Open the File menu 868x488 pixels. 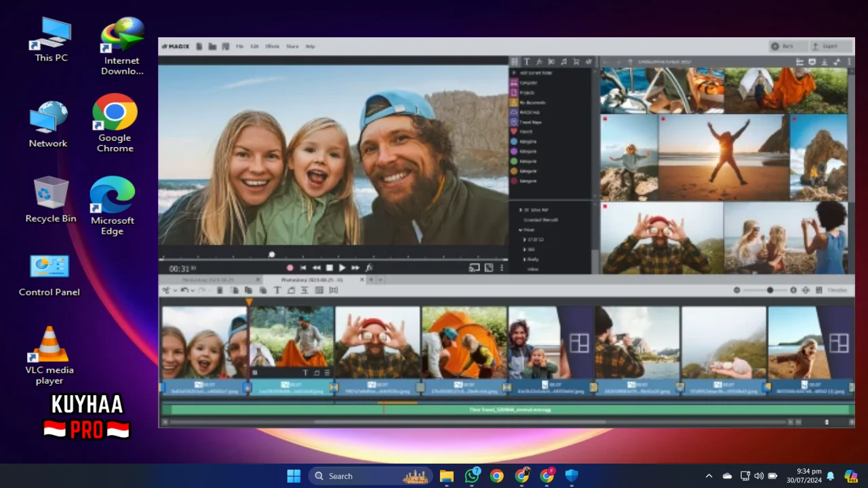tap(239, 47)
